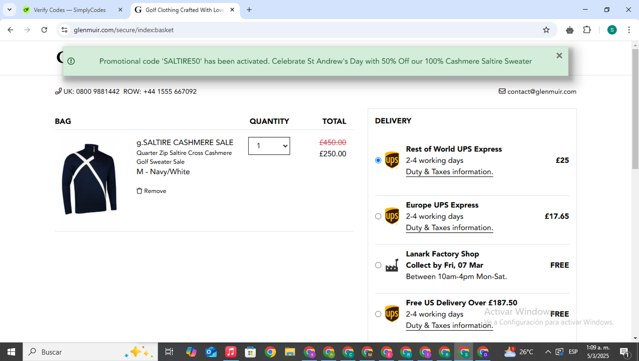Viewport: 639px width, 361px height.
Task: Reload the basket page
Action: coord(44,30)
